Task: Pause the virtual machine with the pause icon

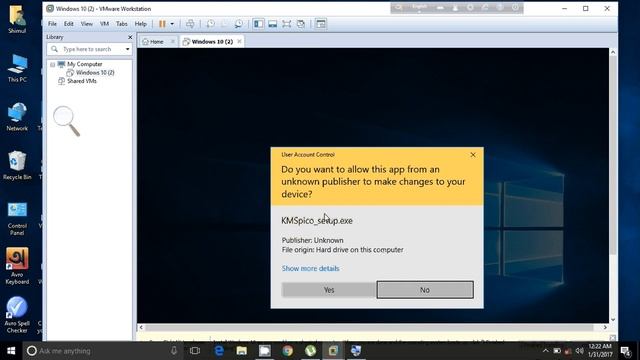Action: (x=162, y=24)
